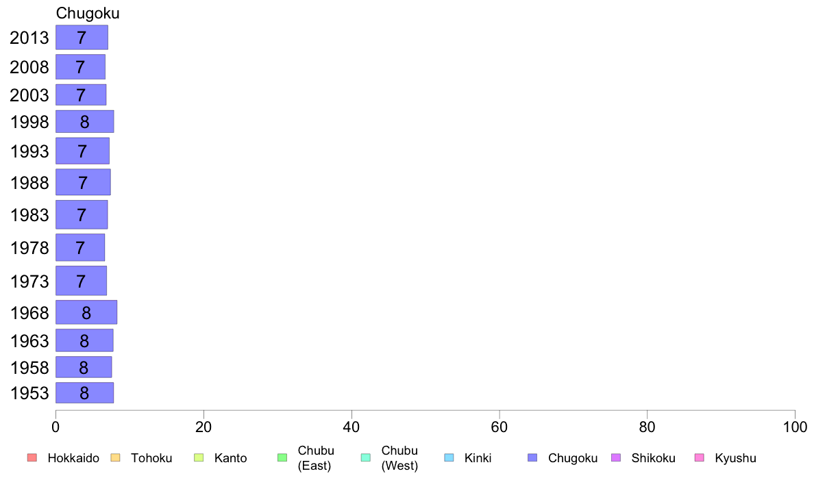Click the 2003 year axis label

[29, 95]
